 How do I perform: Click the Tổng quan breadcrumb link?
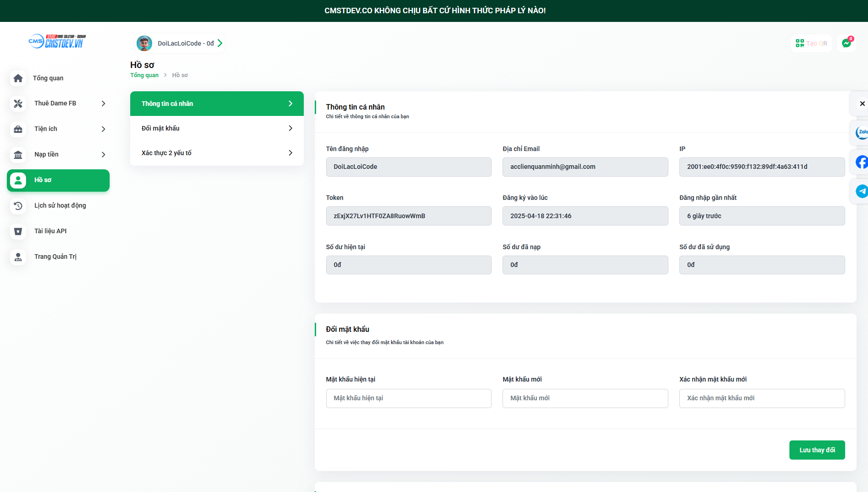pyautogui.click(x=144, y=75)
